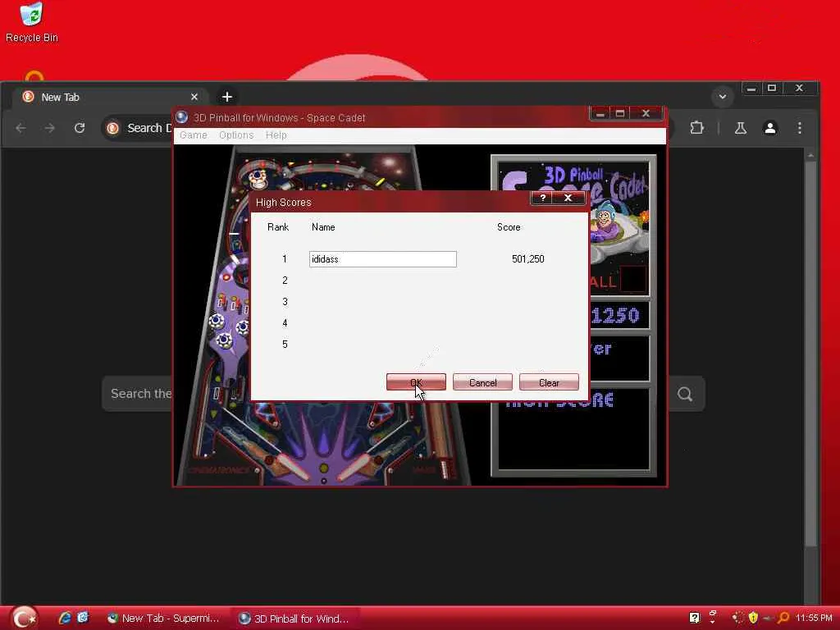
Task: Click the yellow shield security tray icon
Action: (x=753, y=619)
